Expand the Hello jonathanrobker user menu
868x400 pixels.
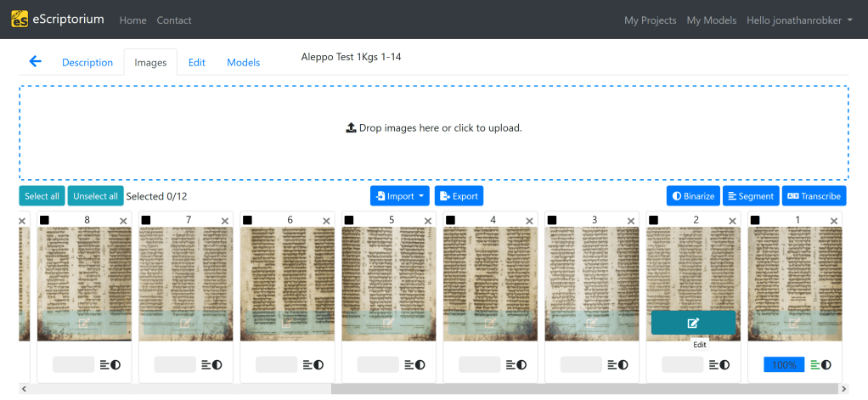point(799,20)
